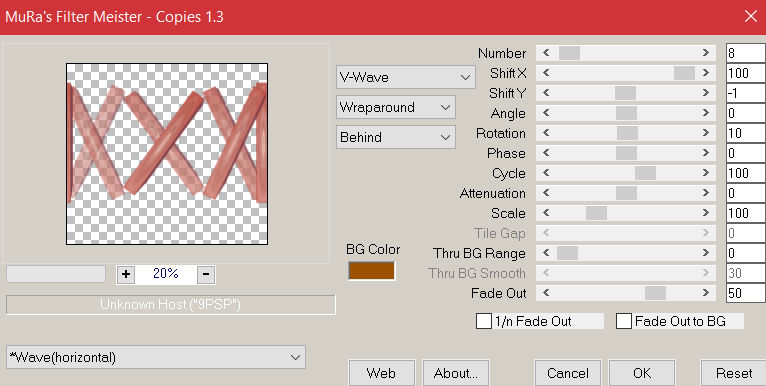Viewport: 766px width, 386px height.
Task: Click the Rotation left arrow
Action: point(546,133)
